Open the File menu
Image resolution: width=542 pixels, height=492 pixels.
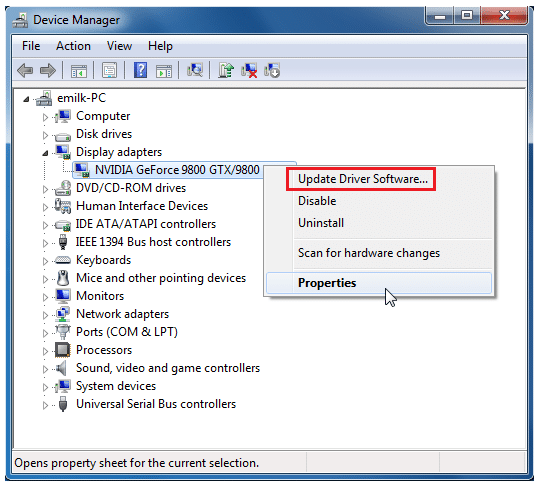[x=31, y=46]
